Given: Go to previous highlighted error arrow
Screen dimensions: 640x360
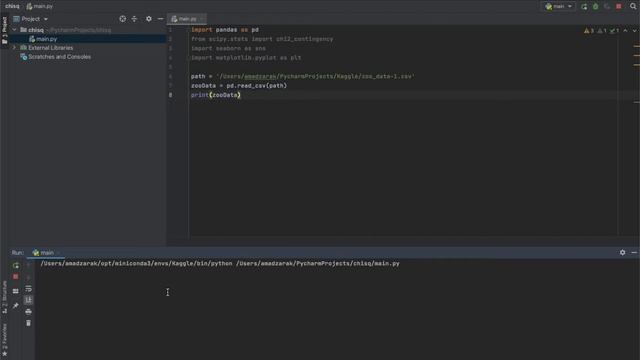Looking at the screenshot, I should coord(625,31).
